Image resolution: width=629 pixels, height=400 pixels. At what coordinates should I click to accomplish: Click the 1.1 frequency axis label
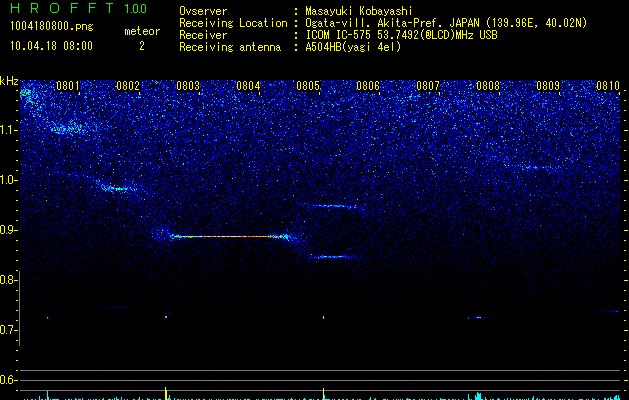tap(8, 130)
